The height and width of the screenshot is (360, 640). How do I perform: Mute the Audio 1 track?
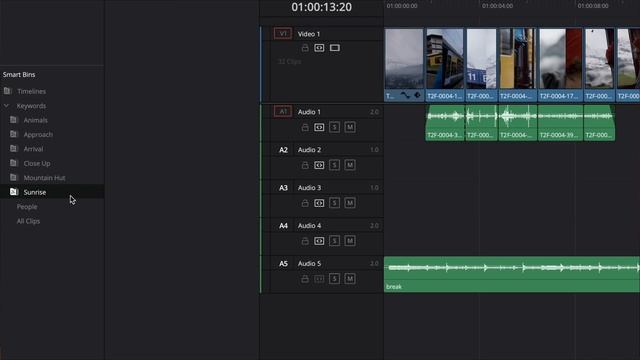tap(350, 127)
